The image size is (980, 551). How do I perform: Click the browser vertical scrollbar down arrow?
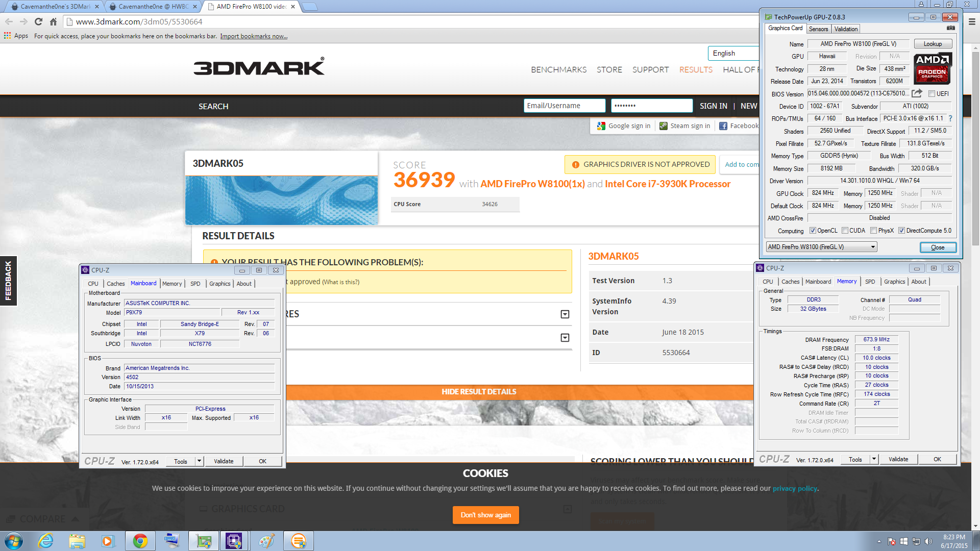[x=975, y=526]
